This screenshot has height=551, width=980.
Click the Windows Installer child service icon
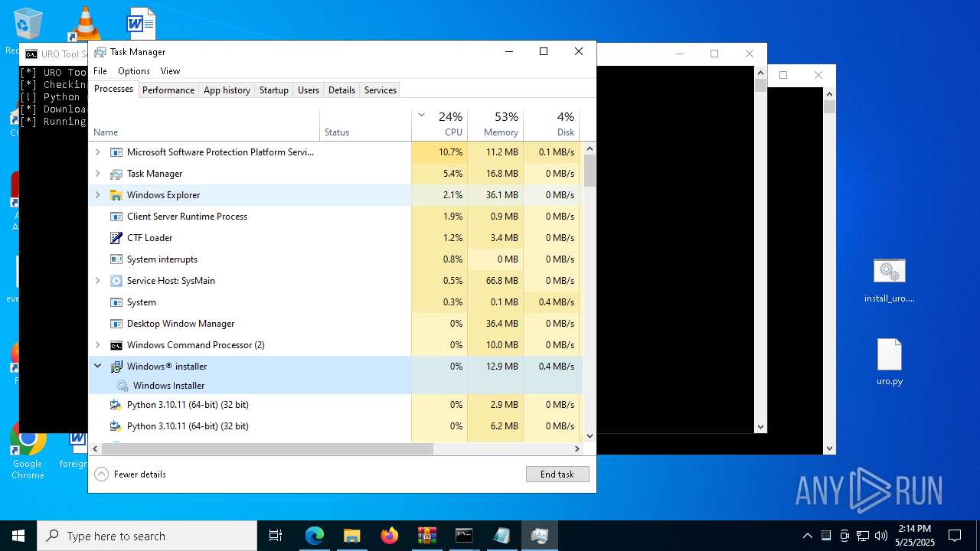point(122,386)
